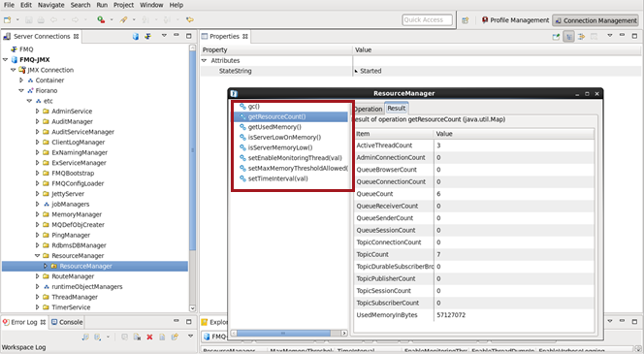Select Result tab in ResourceManager dialog

[397, 108]
